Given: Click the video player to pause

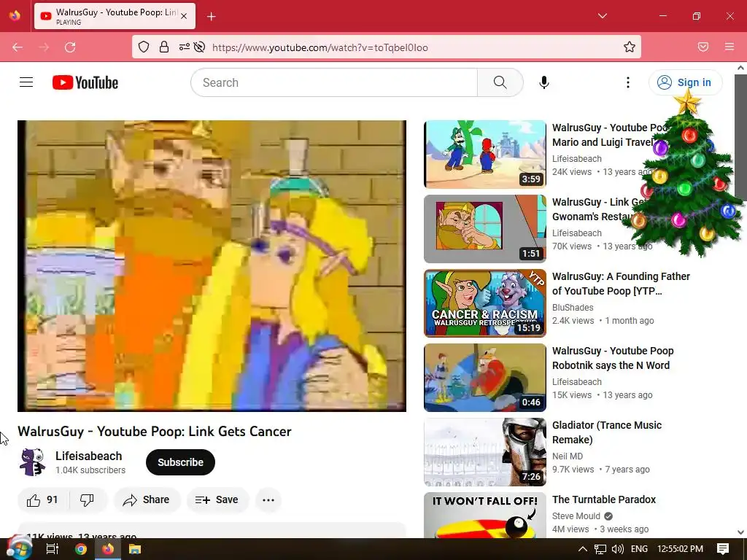Looking at the screenshot, I should (x=212, y=265).
